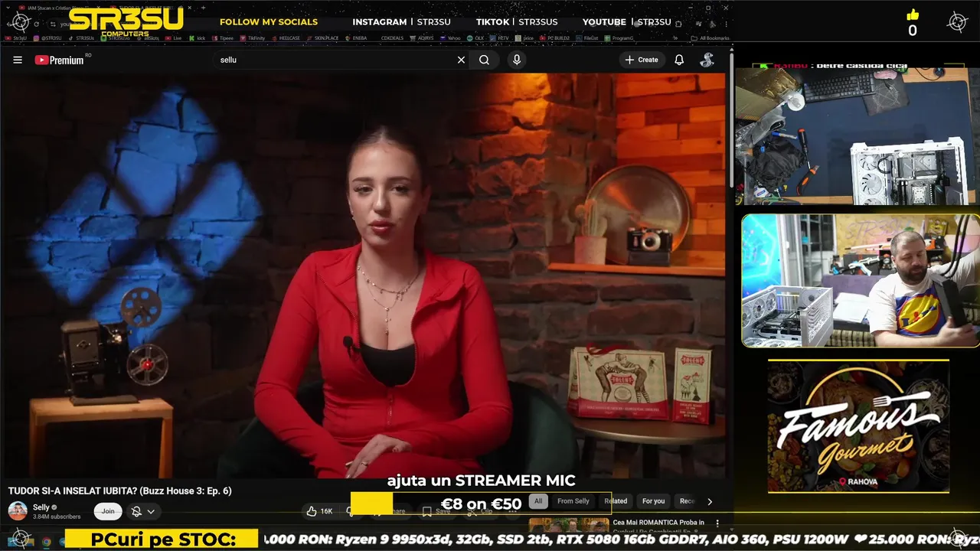Open a new browser tab
The width and height of the screenshot is (980, 551).
pyautogui.click(x=203, y=8)
